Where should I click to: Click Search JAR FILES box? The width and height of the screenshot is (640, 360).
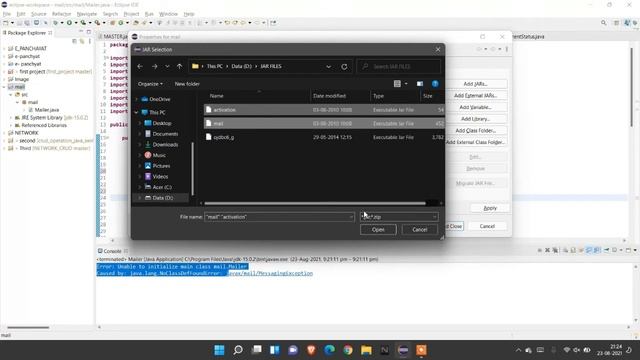399,67
